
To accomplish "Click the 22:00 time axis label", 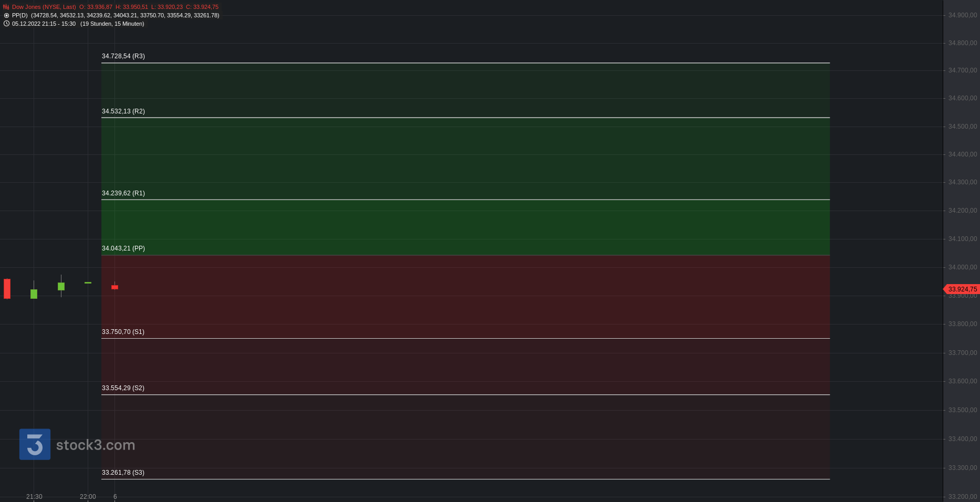I will pos(88,497).
